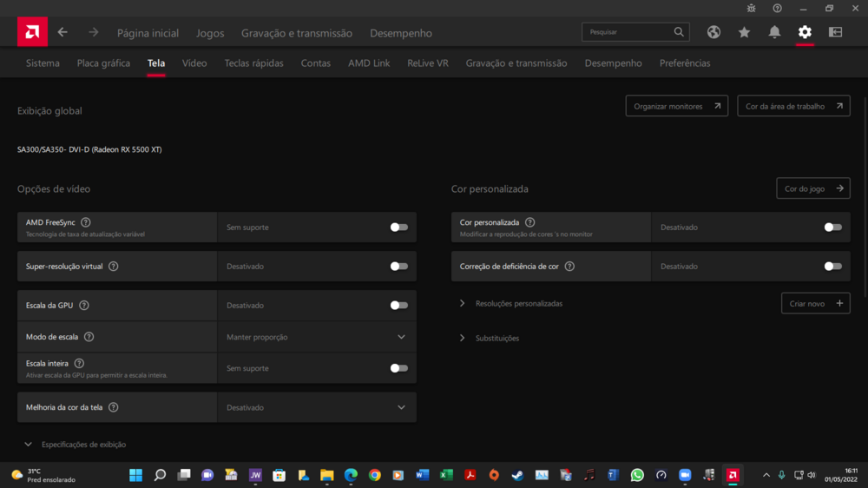Open Excel from taskbar
The height and width of the screenshot is (488, 868).
tap(446, 475)
